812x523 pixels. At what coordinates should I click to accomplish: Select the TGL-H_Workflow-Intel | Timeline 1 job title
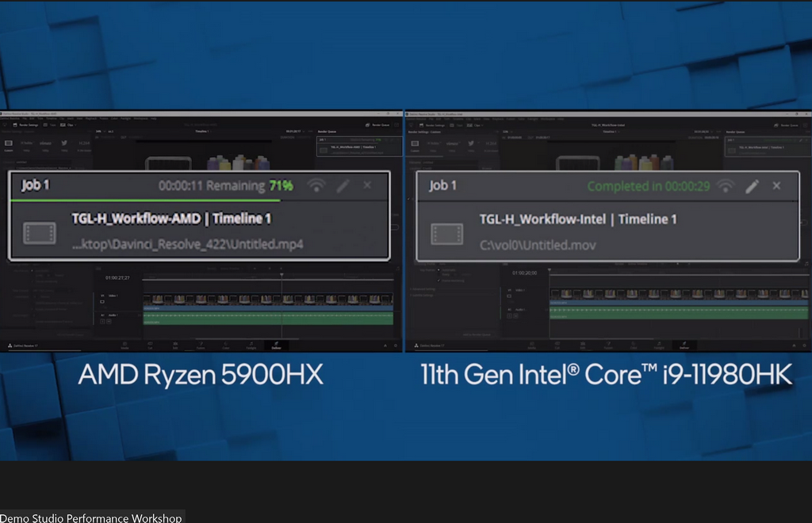[578, 220]
